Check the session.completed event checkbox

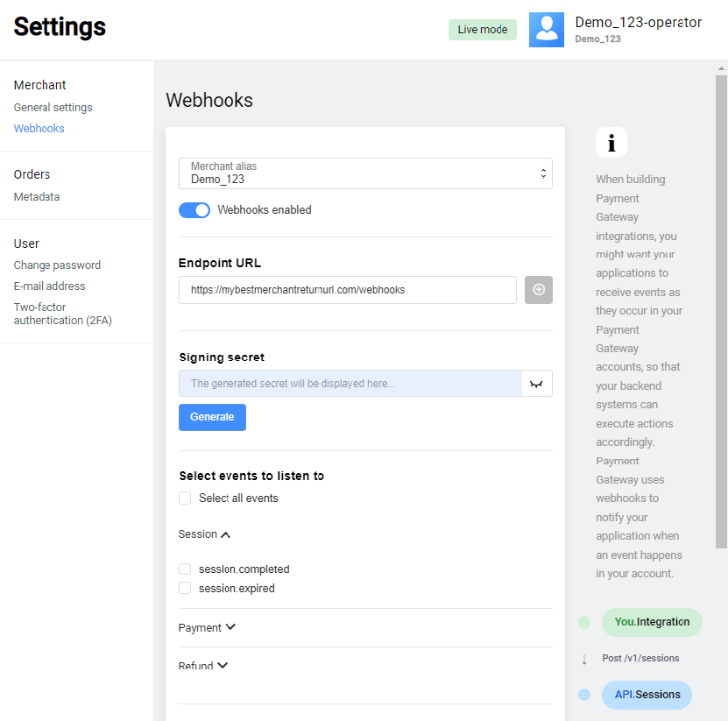(x=185, y=569)
